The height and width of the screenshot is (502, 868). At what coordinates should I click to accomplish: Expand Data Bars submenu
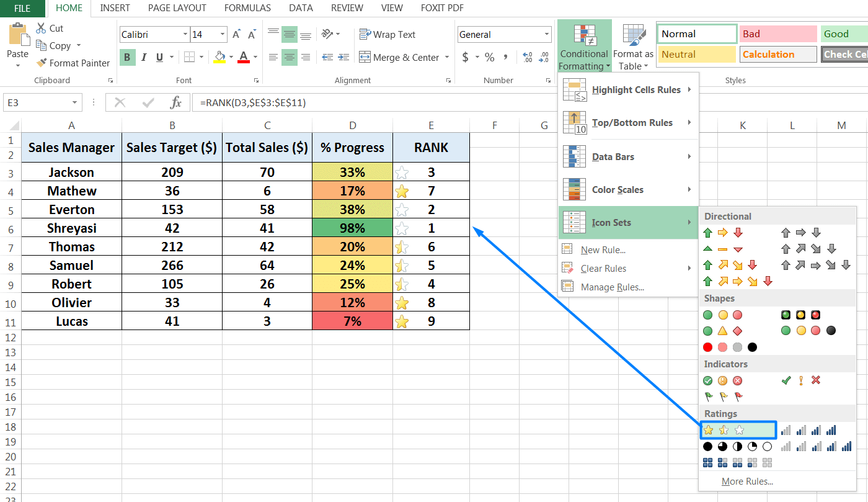[x=628, y=156]
